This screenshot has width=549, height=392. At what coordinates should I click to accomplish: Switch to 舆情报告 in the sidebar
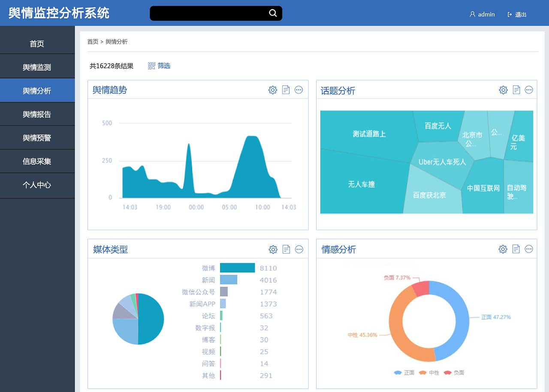(x=37, y=114)
